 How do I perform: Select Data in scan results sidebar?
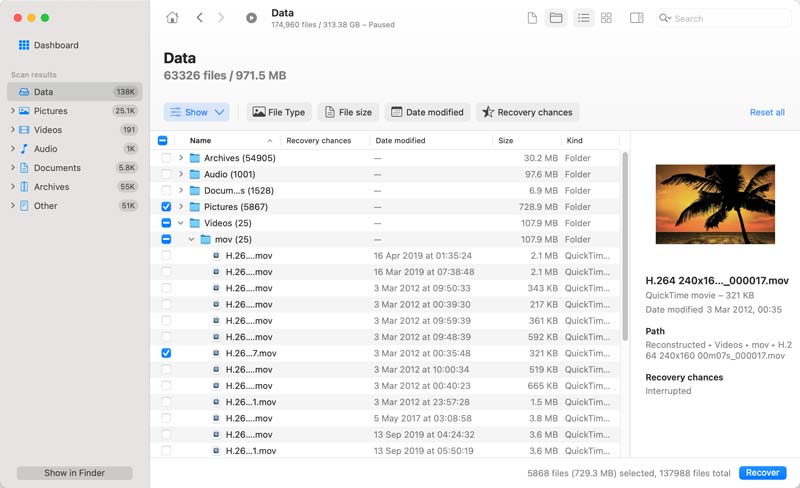tap(74, 92)
